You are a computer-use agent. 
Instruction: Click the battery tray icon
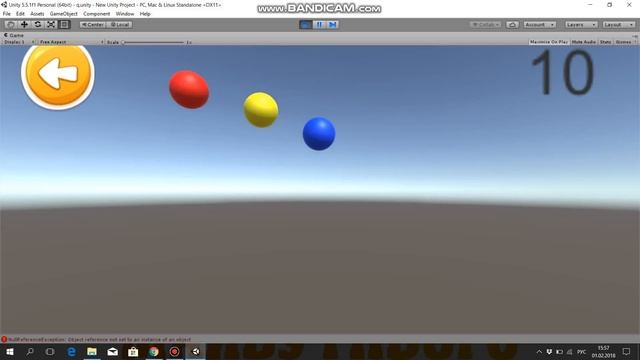pyautogui.click(x=560, y=352)
